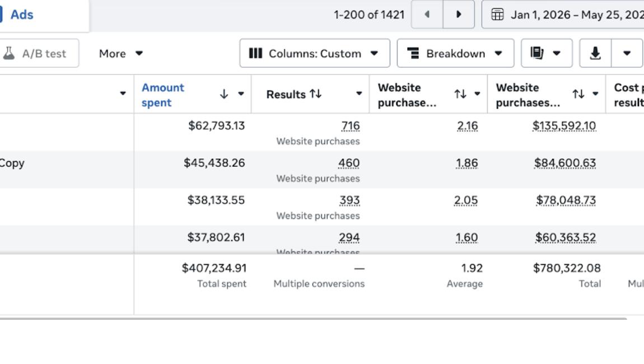Click the $60,363.52 purchase value
Image resolution: width=644 pixels, height=364 pixels.
tap(566, 237)
